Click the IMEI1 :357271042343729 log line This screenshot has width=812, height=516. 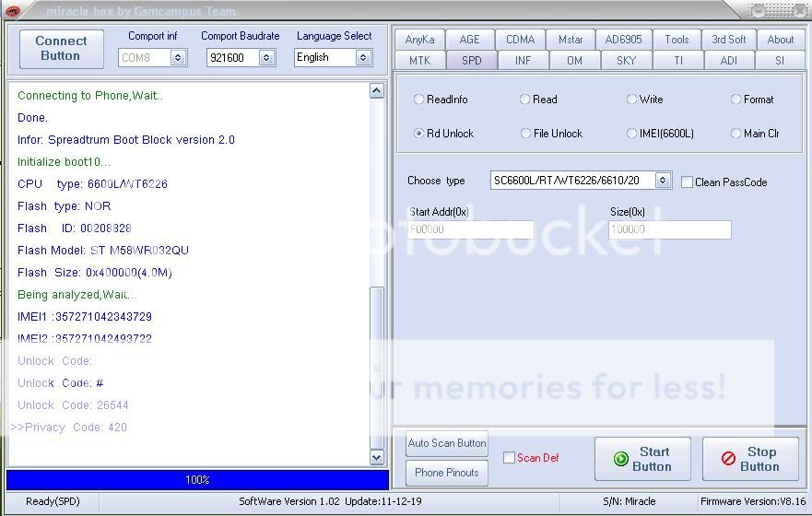(85, 316)
